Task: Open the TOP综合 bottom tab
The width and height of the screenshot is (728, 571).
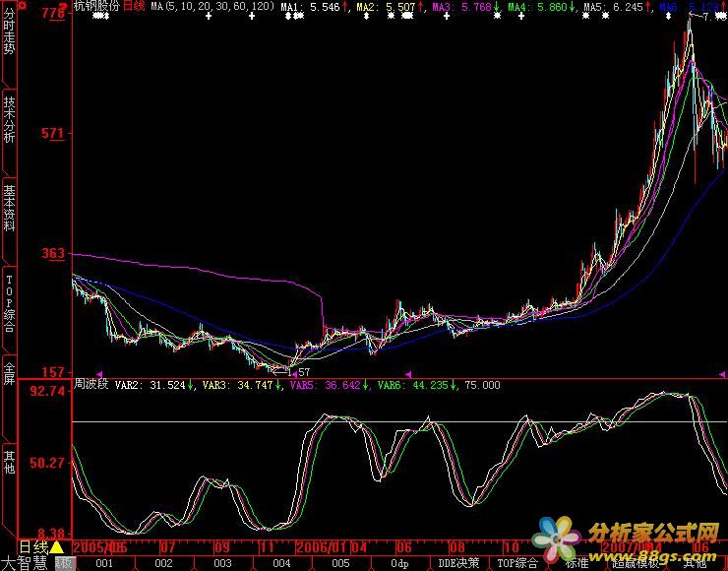Action: click(517, 563)
